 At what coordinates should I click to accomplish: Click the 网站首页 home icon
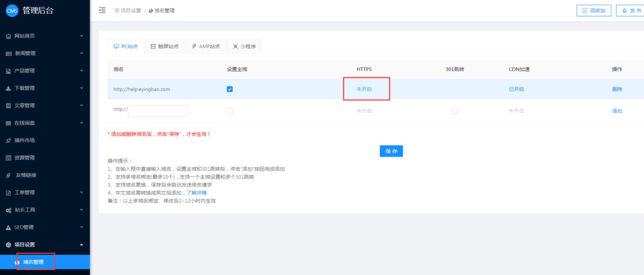[8, 37]
